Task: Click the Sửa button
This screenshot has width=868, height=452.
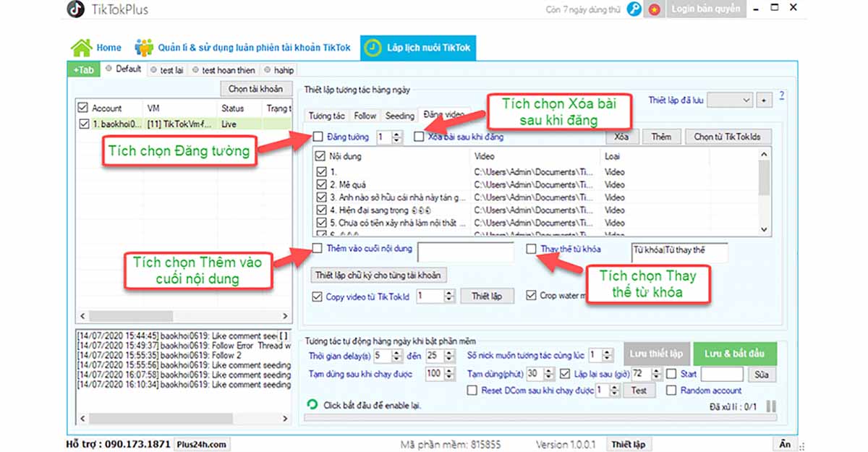Action: click(762, 375)
